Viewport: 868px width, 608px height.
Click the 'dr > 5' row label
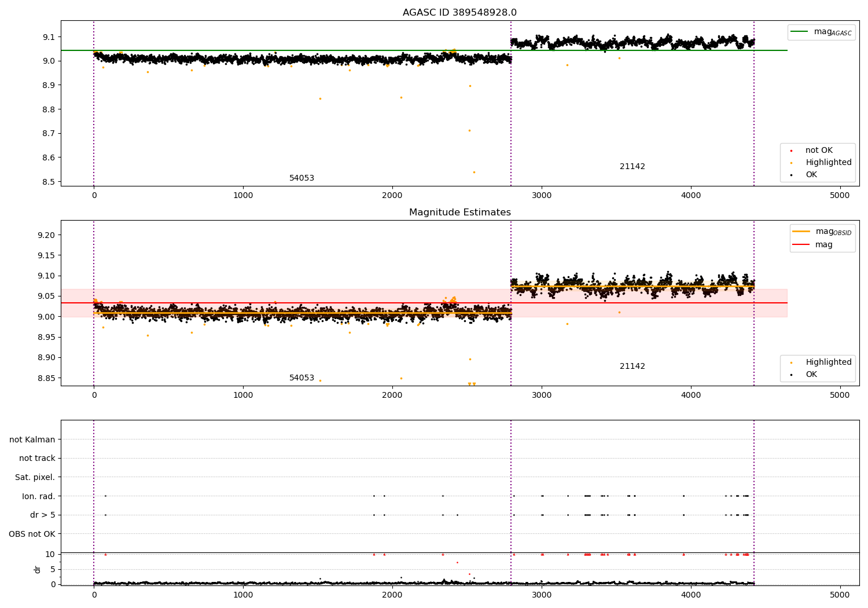tap(43, 515)
